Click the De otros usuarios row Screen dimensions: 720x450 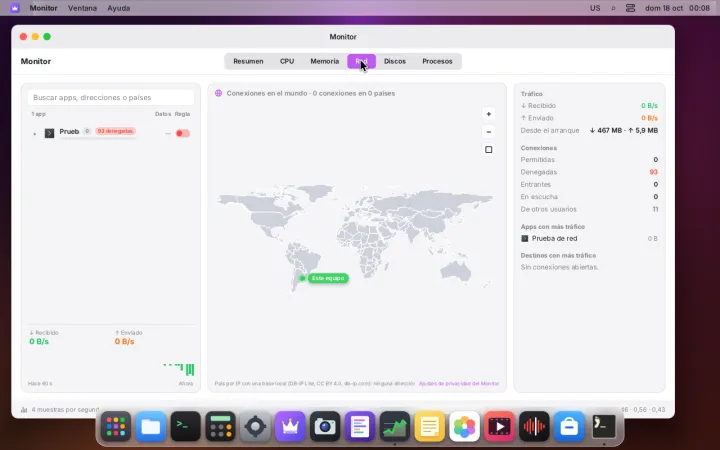[x=589, y=209]
